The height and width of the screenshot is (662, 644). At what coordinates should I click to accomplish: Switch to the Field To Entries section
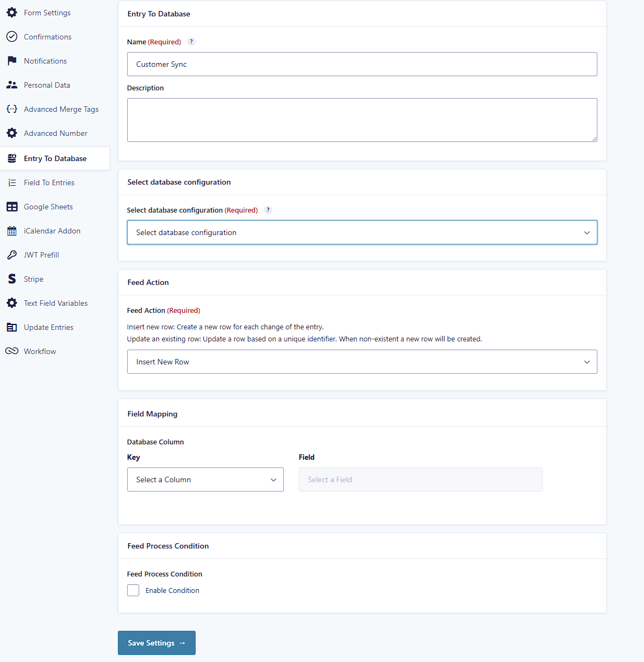tap(49, 182)
